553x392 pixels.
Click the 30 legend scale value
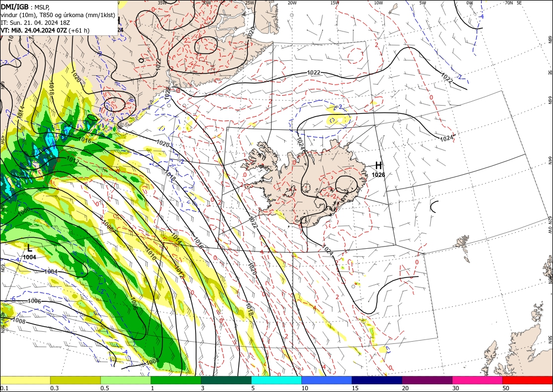point(456,388)
